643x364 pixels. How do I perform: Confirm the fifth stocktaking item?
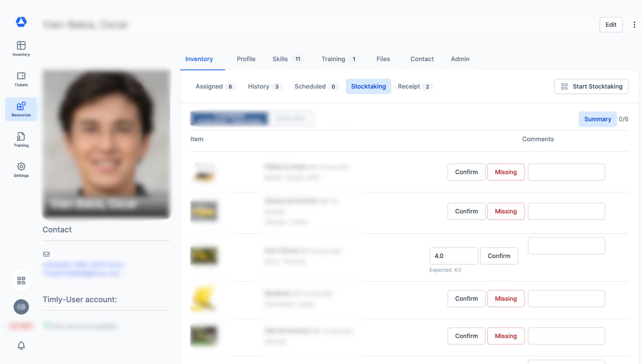pyautogui.click(x=466, y=336)
